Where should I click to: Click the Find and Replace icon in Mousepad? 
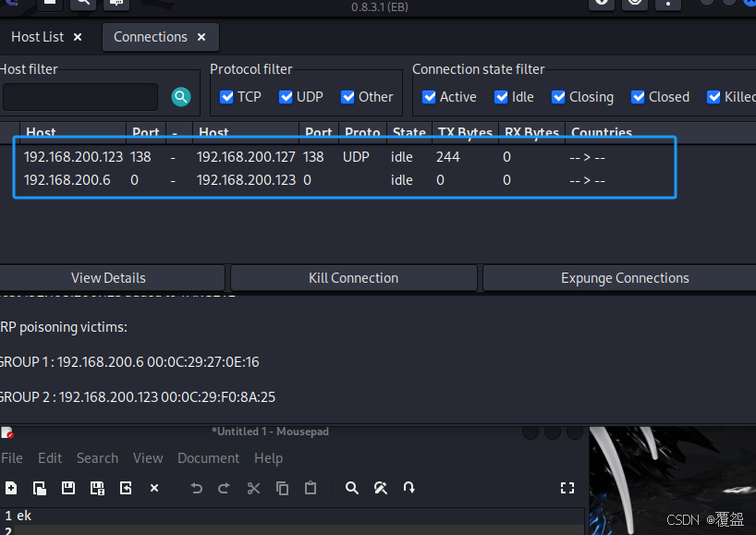pyautogui.click(x=381, y=488)
